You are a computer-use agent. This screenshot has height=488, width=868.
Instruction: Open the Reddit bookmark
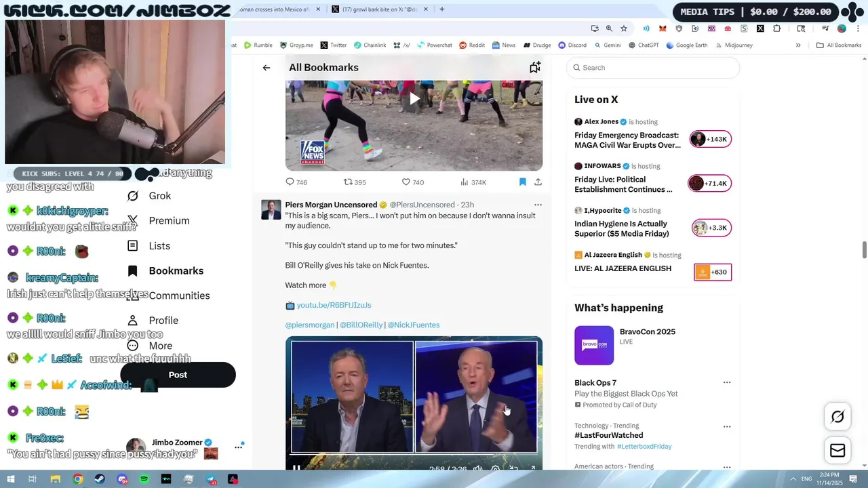(472, 45)
